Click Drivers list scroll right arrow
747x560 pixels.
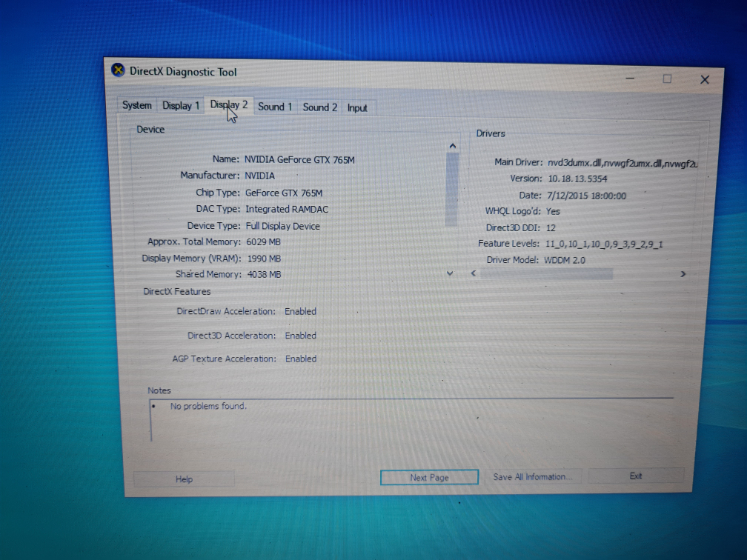683,274
